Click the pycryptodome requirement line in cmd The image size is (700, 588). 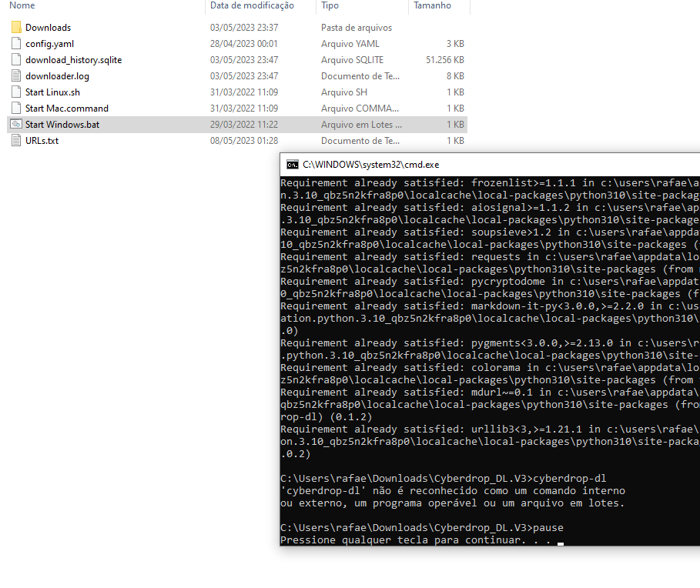coord(490,282)
